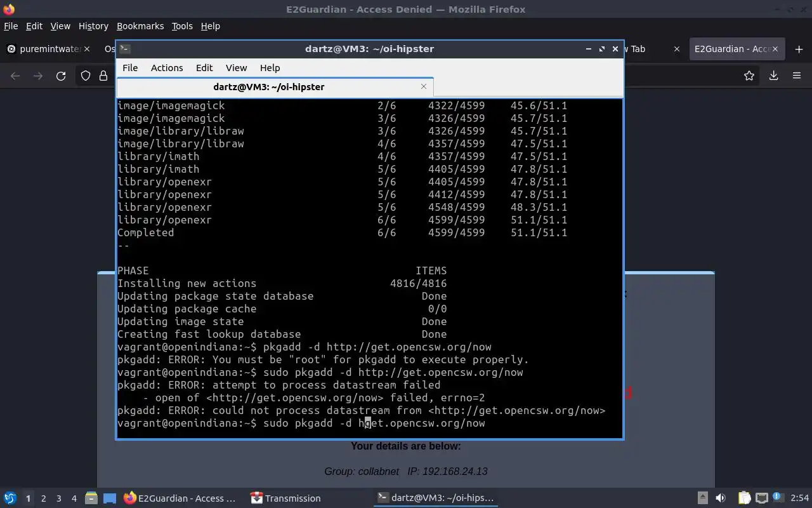Viewport: 812px width, 508px height.
Task: Click the site security padlock icon
Action: click(x=103, y=76)
